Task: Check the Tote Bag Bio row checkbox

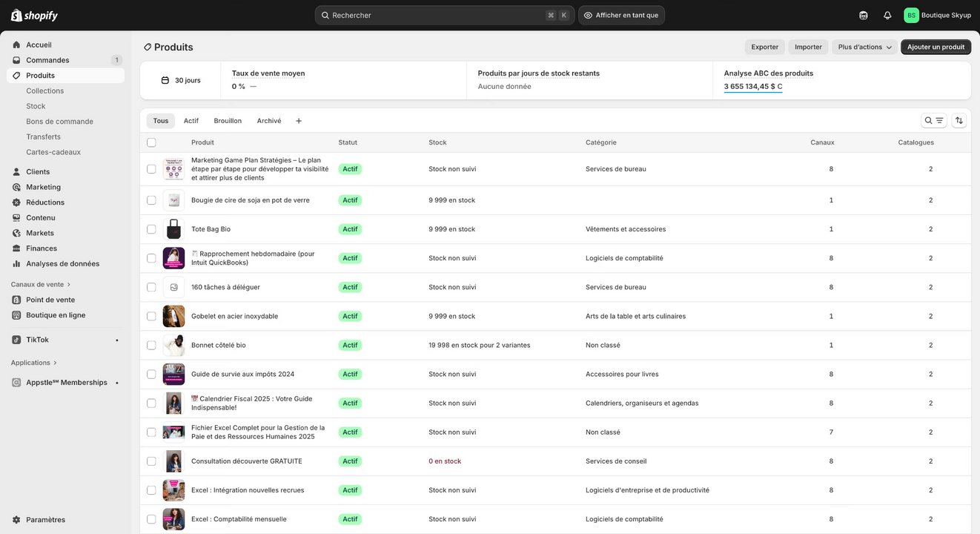Action: tap(151, 229)
